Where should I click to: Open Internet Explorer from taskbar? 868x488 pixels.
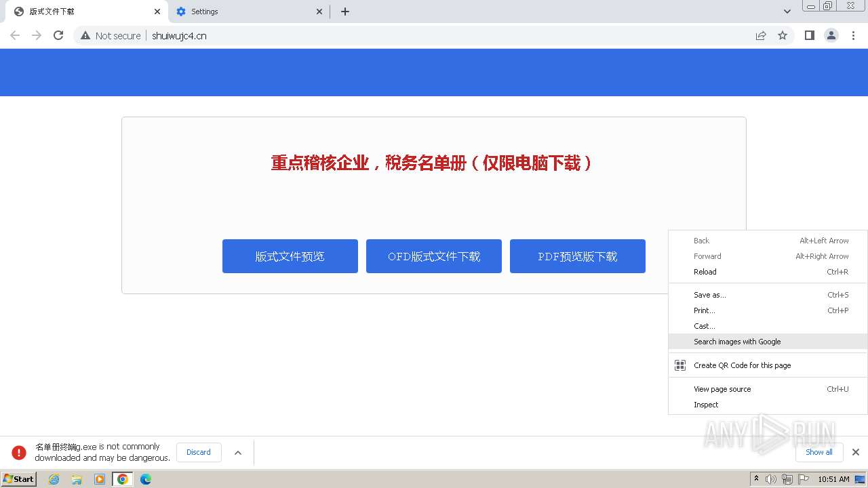point(54,479)
